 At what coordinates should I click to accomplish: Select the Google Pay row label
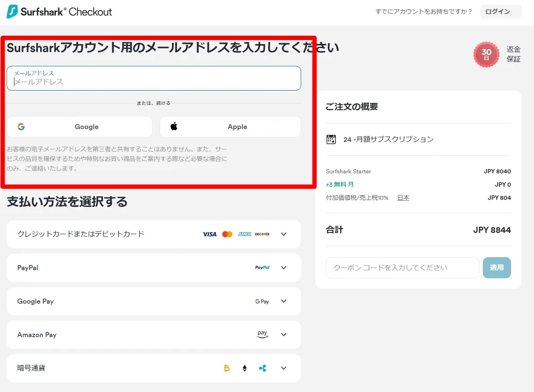(x=35, y=301)
